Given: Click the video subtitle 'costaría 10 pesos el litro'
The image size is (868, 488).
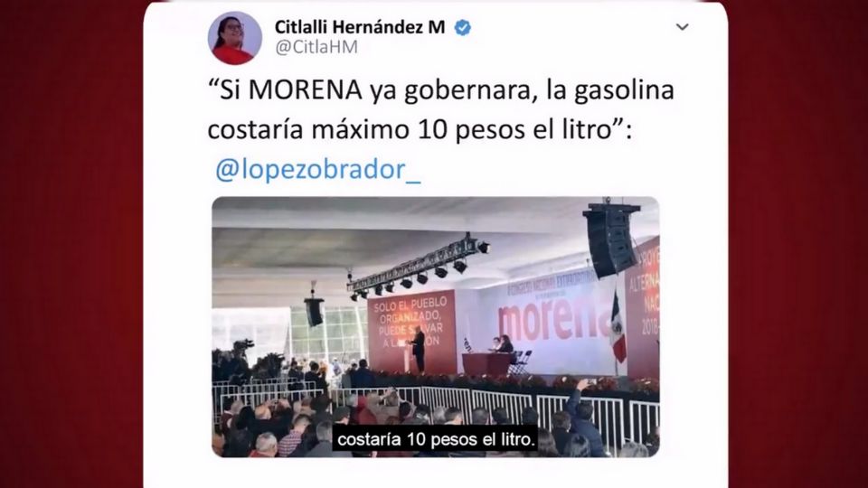Looking at the screenshot, I should [436, 439].
